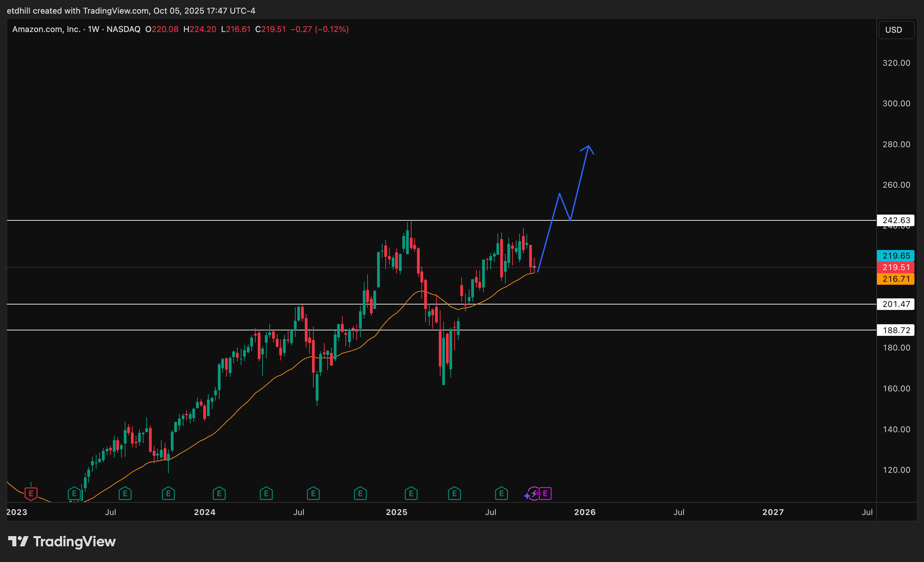The image size is (924, 562).
Task: Click the earnings marker nearest Jul 2024
Action: 313,494
